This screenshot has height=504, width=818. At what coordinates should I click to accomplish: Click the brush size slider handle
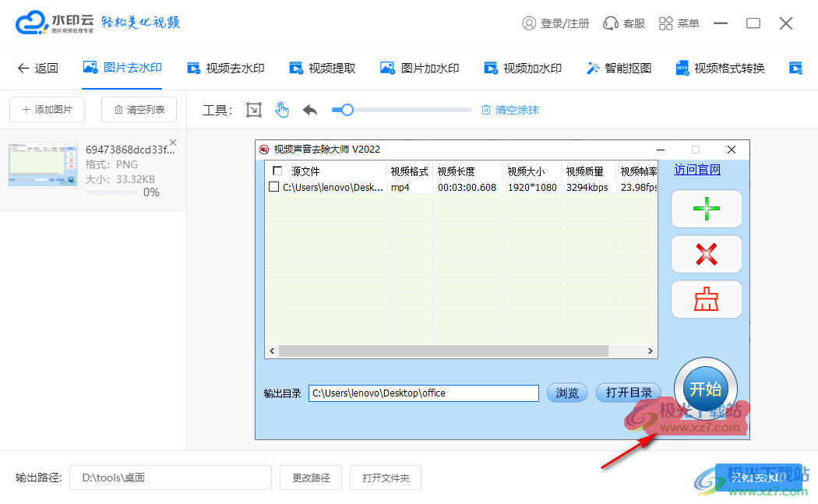[x=347, y=110]
